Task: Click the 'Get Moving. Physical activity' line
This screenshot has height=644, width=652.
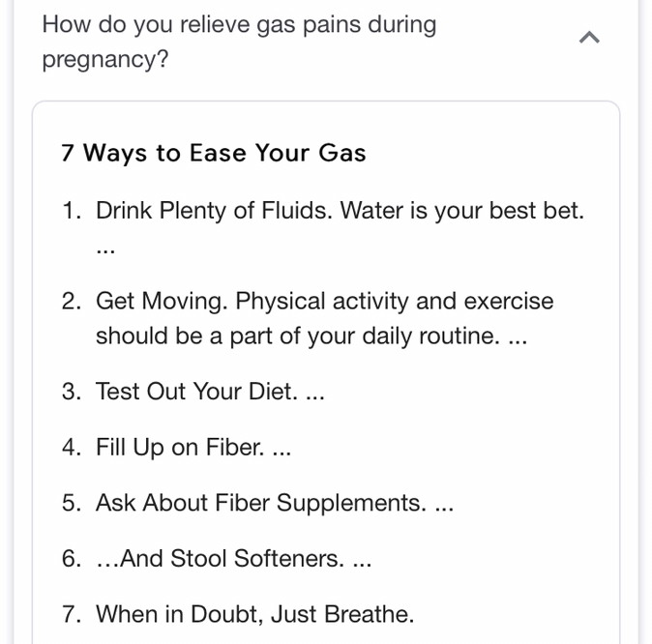Action: click(325, 301)
